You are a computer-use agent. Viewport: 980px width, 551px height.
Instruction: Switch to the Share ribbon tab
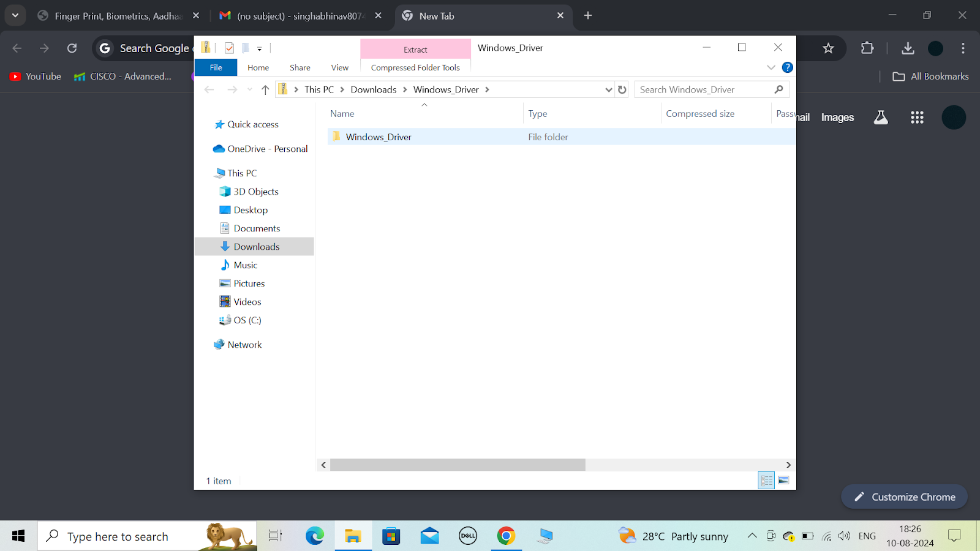300,67
